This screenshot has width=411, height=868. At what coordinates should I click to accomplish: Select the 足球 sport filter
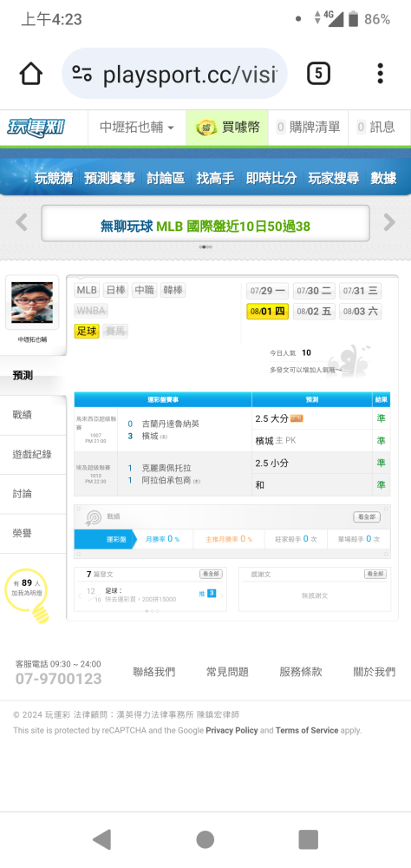(87, 332)
